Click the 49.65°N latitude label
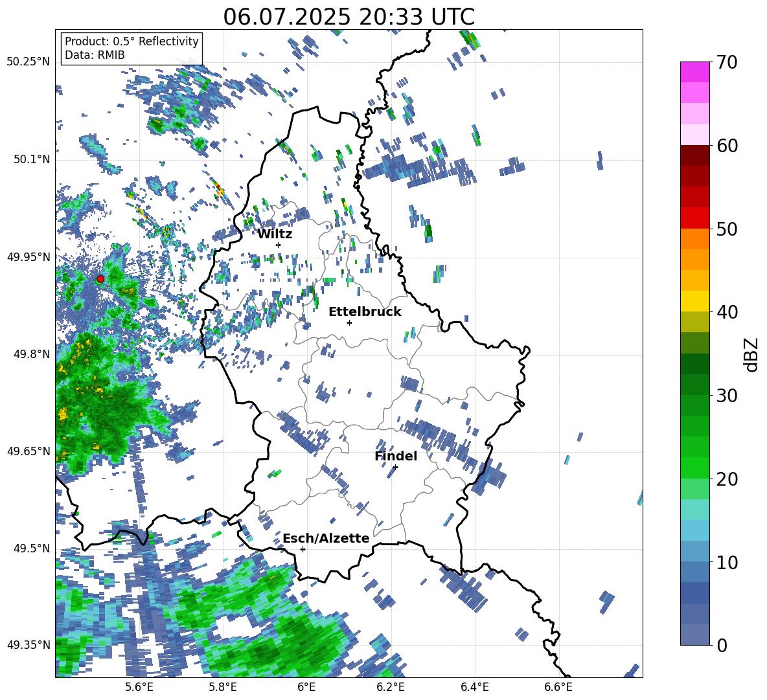The width and height of the screenshot is (767, 700). tap(29, 451)
